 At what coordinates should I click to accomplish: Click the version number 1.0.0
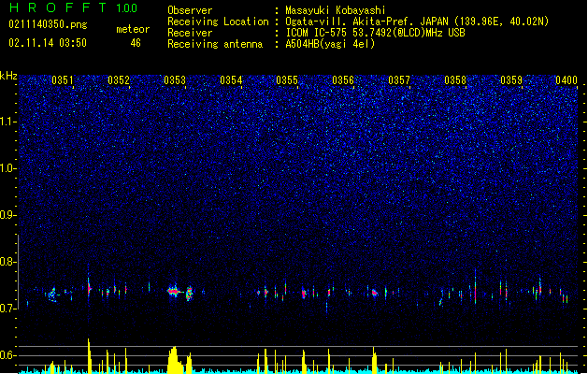(x=127, y=8)
